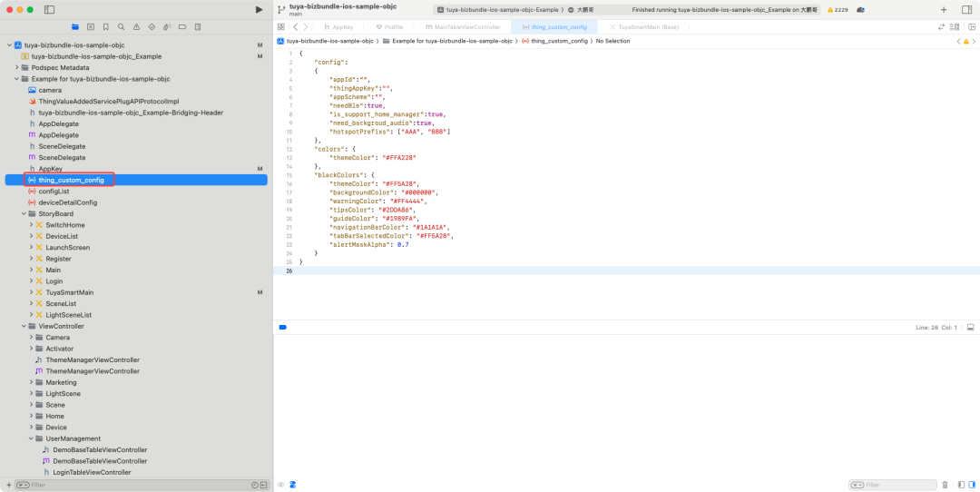Click line 26 in the editor
This screenshot has height=492, width=980.
click(x=626, y=271)
